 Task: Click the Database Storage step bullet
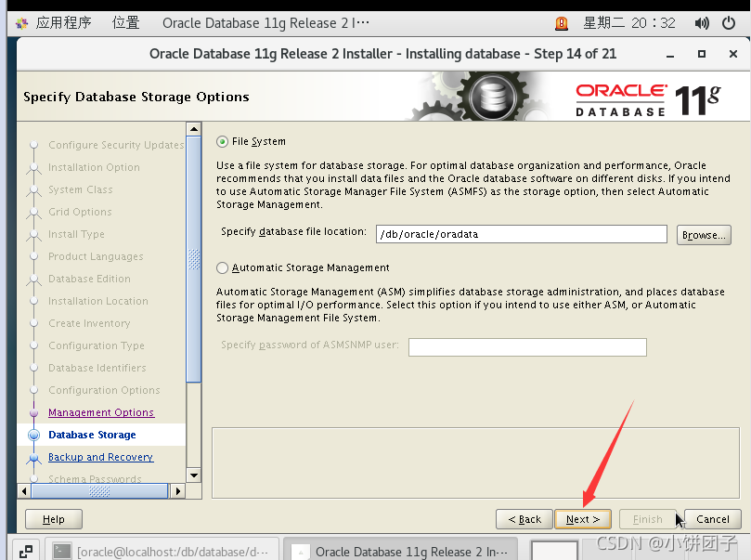click(x=34, y=435)
